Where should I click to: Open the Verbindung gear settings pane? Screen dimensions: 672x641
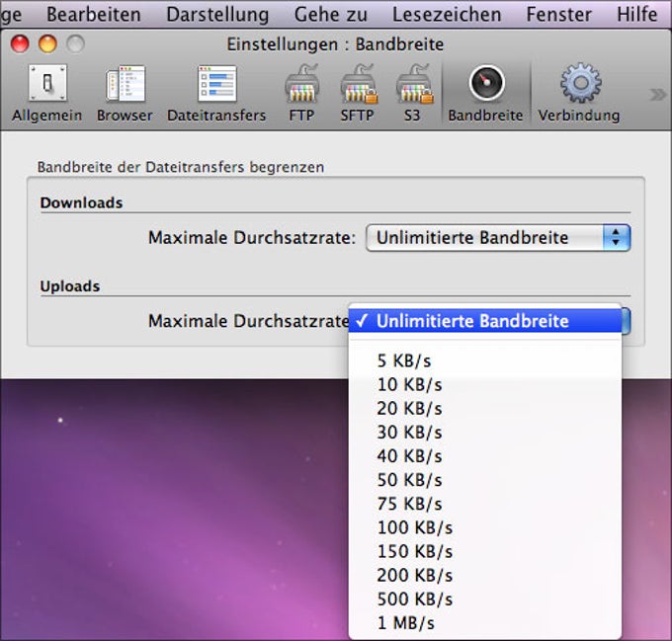(x=579, y=94)
